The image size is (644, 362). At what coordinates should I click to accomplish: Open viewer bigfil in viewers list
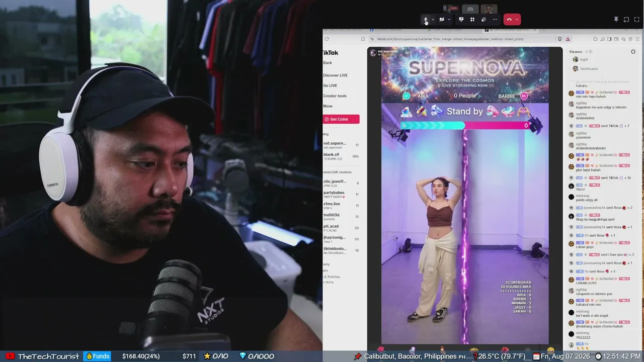[x=580, y=59]
